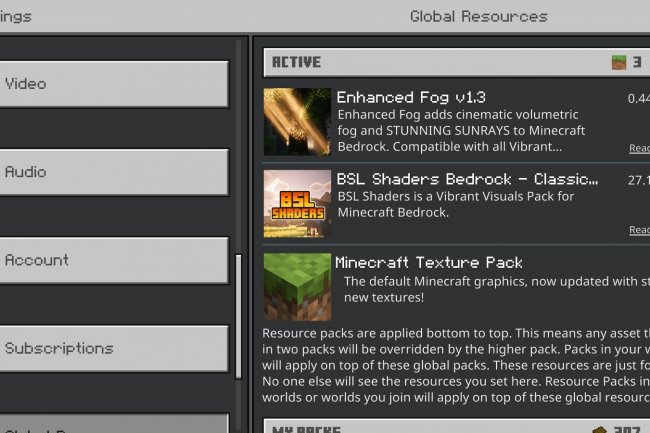Open Read more link for Enhanced Fog
The width and height of the screenshot is (650, 433).
[x=639, y=148]
